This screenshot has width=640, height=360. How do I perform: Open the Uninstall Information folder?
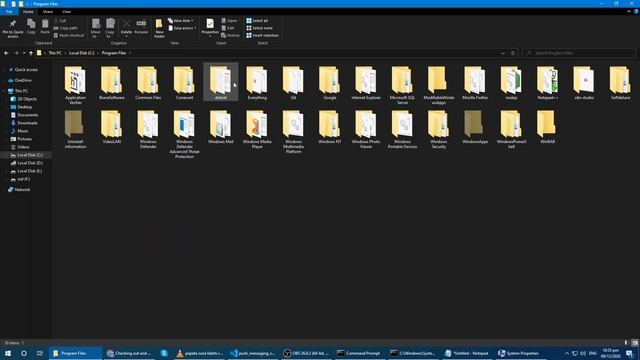click(76, 129)
